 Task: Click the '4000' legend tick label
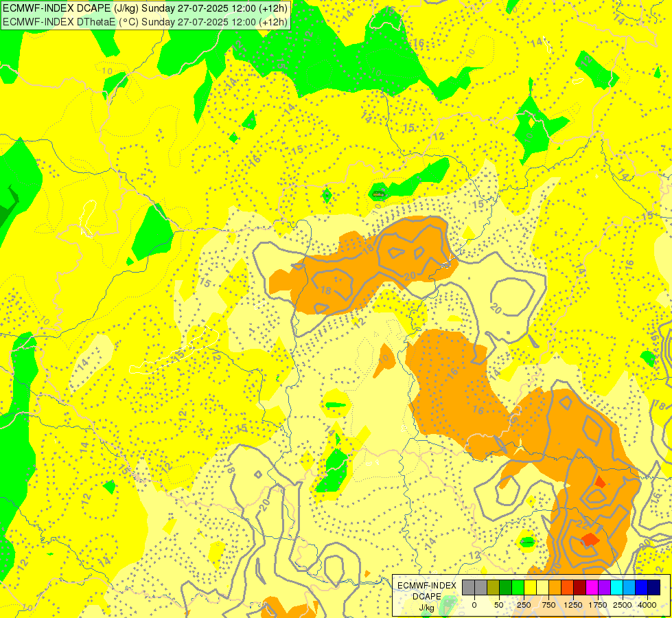click(647, 605)
